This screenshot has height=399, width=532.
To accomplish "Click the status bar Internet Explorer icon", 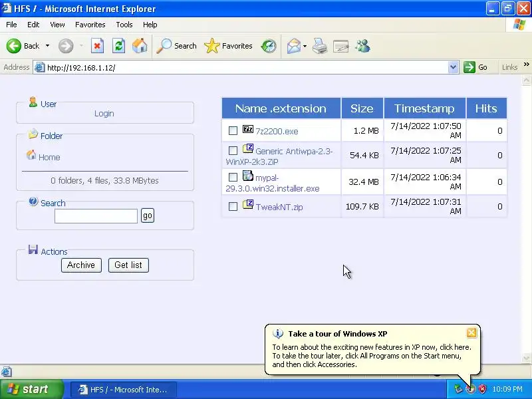I will (7, 372).
